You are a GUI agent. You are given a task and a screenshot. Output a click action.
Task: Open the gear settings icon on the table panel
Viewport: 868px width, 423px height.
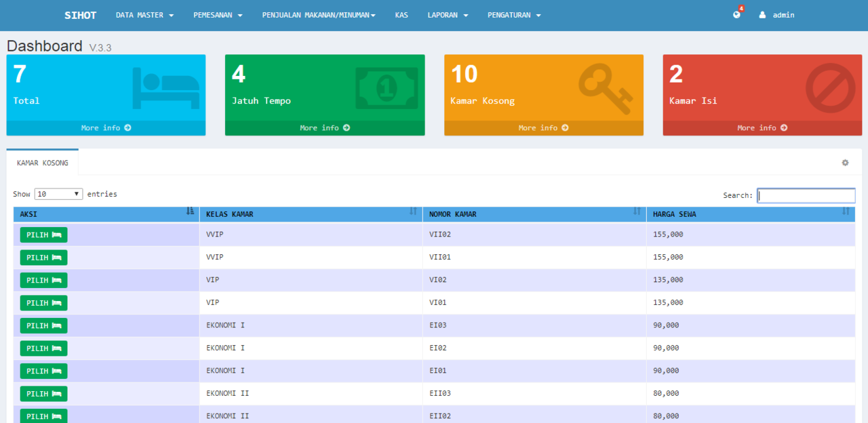pyautogui.click(x=845, y=163)
